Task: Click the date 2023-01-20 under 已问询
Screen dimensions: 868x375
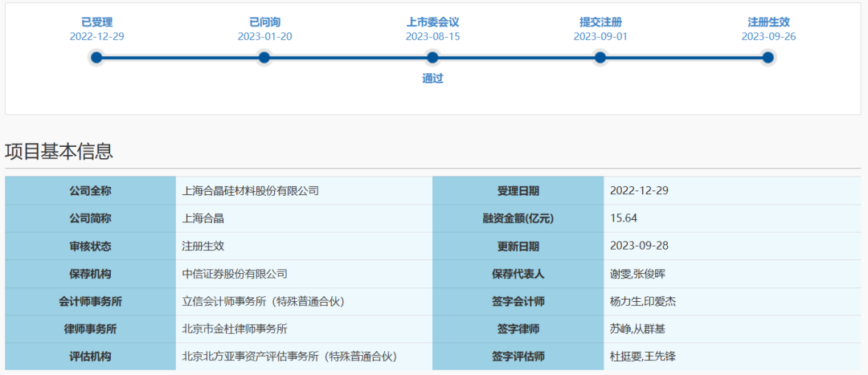Action: pos(265,37)
